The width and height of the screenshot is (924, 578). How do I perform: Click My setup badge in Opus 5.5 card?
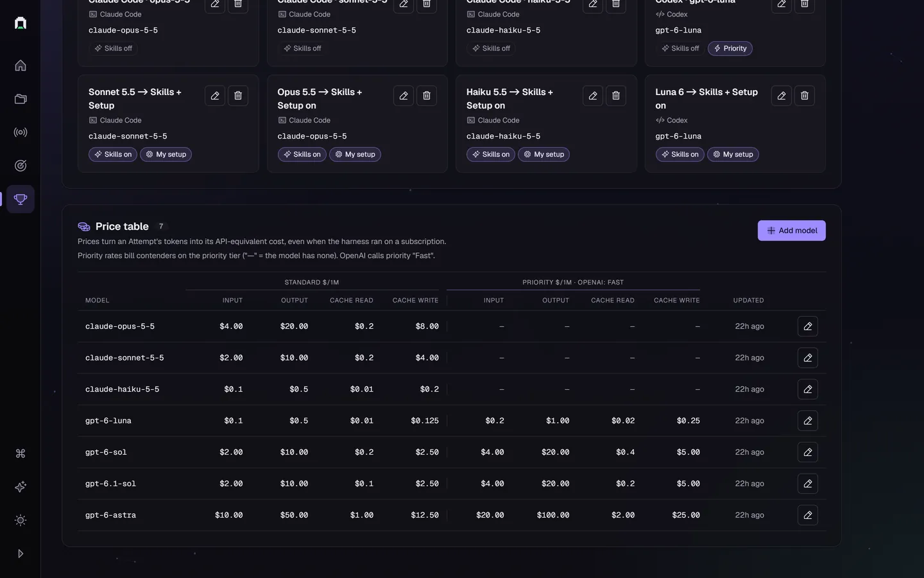point(355,154)
